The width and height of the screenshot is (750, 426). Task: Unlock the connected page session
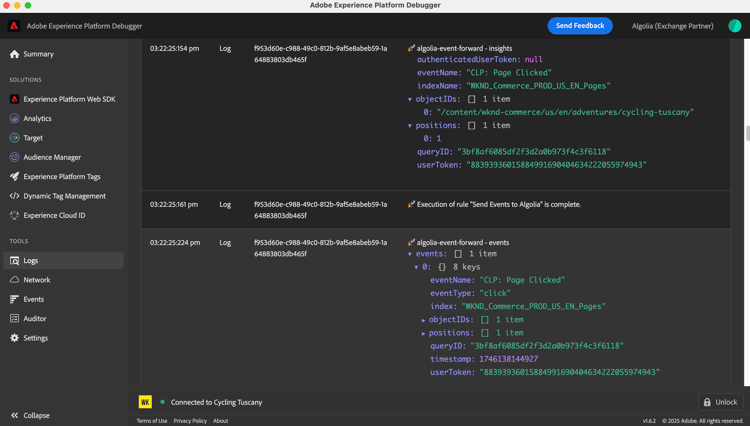point(720,402)
